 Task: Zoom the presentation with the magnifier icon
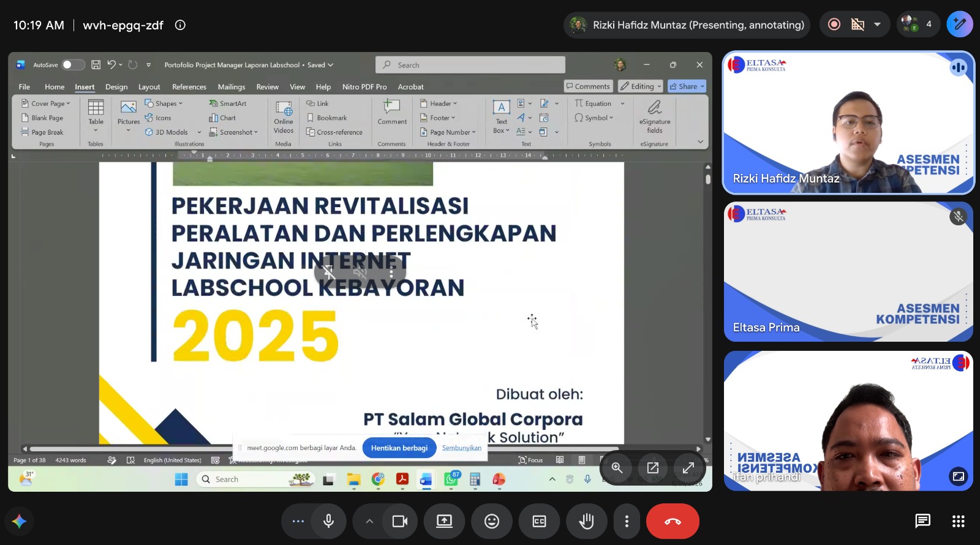tap(617, 468)
